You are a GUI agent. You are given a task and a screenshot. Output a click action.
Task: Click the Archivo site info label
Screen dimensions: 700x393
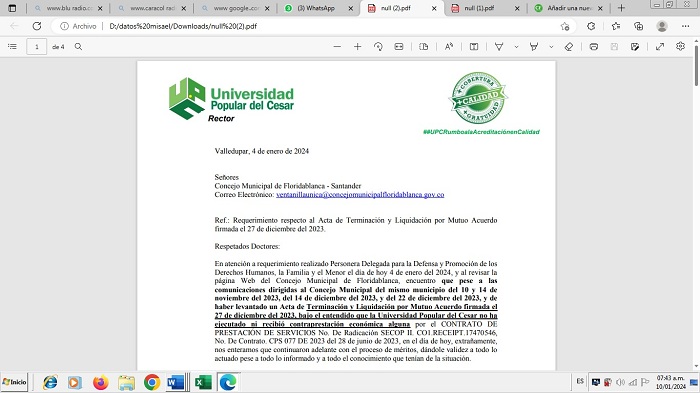(79, 26)
